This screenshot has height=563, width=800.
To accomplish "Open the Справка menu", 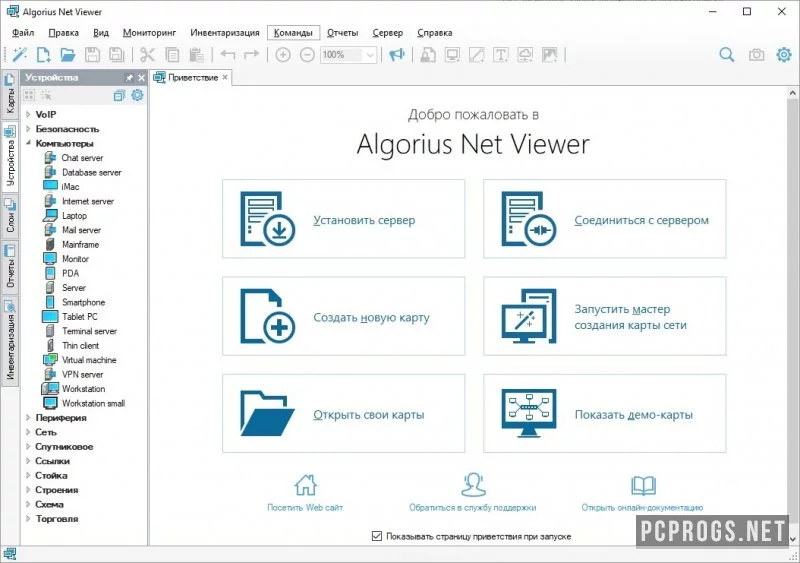I will [435, 33].
